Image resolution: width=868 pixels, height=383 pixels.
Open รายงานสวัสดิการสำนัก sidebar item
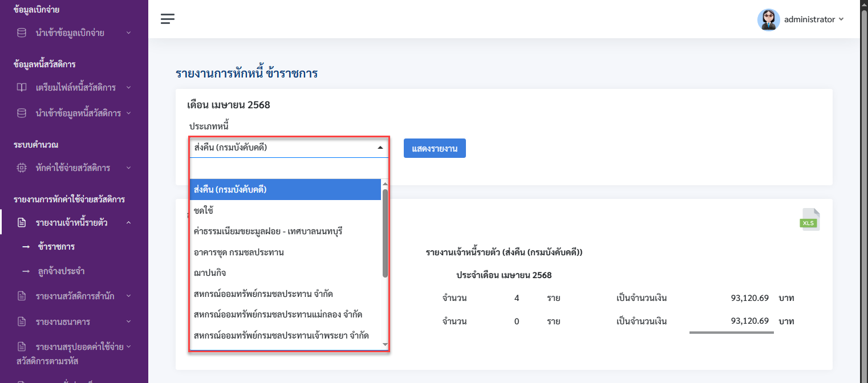(75, 296)
